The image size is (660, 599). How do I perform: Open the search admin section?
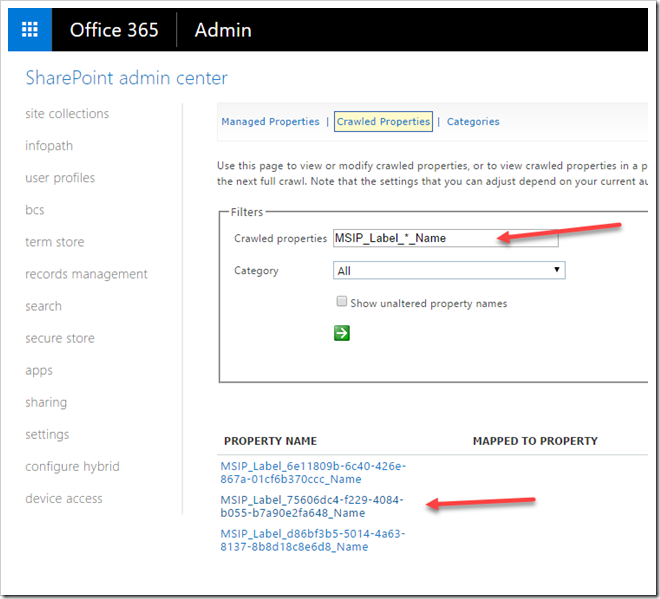click(43, 306)
